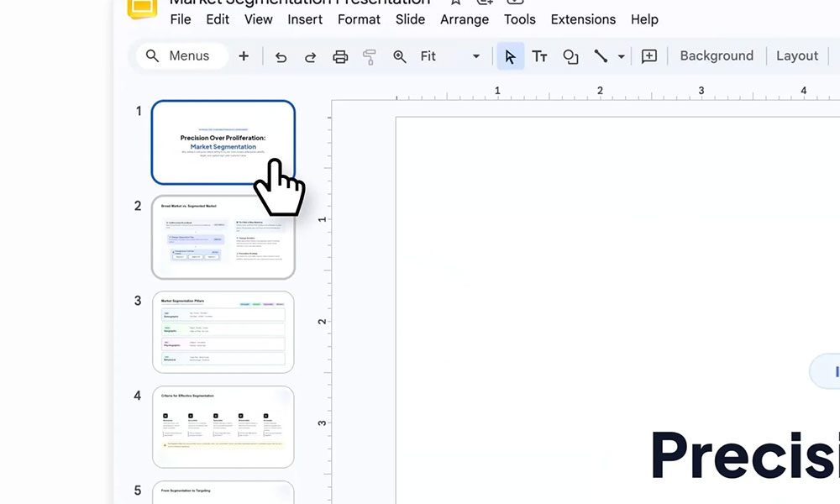The height and width of the screenshot is (504, 840).
Task: Select slide 2 Broad Market vs Segmented Market
Action: pos(223,237)
